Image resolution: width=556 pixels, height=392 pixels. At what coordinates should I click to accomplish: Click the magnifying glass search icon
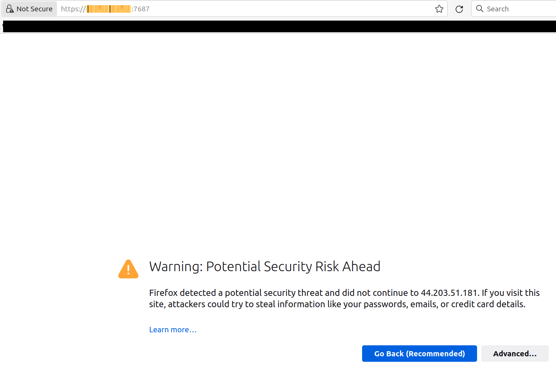tap(479, 9)
